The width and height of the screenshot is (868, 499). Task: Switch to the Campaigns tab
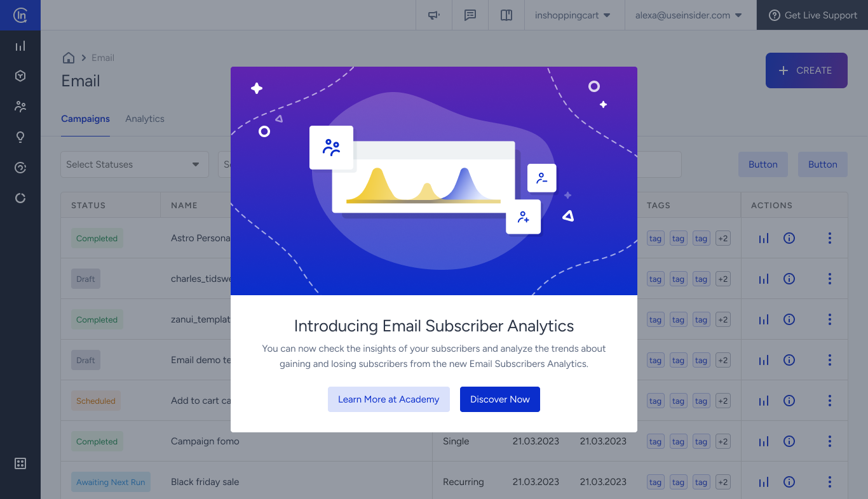pos(85,119)
